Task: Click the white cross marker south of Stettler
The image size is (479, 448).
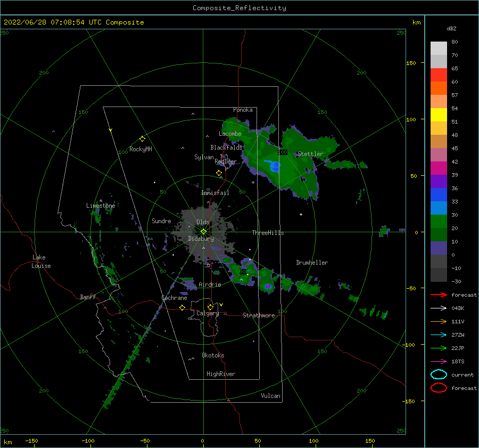Action: (301, 214)
